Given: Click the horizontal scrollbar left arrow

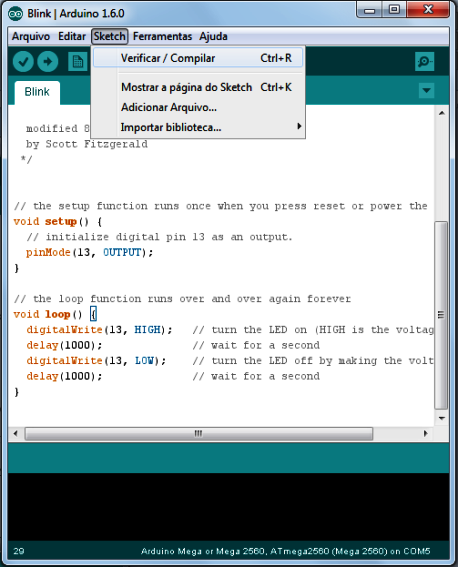Looking at the screenshot, I should point(16,433).
